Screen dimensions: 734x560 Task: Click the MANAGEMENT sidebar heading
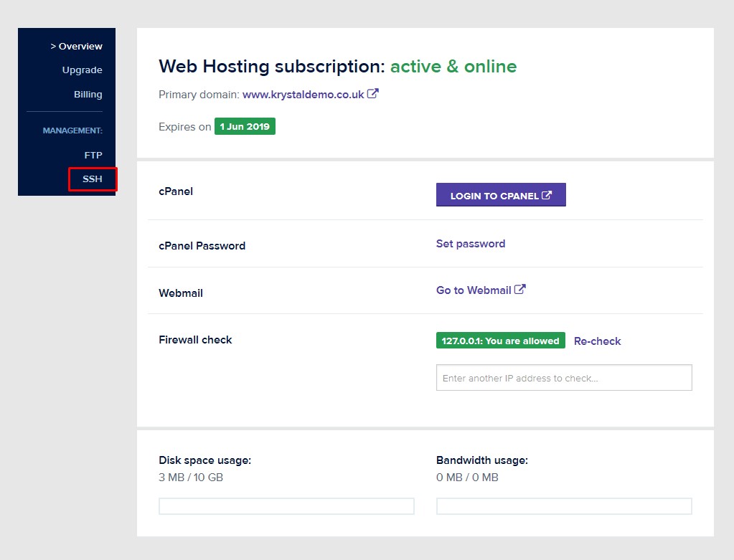point(72,130)
